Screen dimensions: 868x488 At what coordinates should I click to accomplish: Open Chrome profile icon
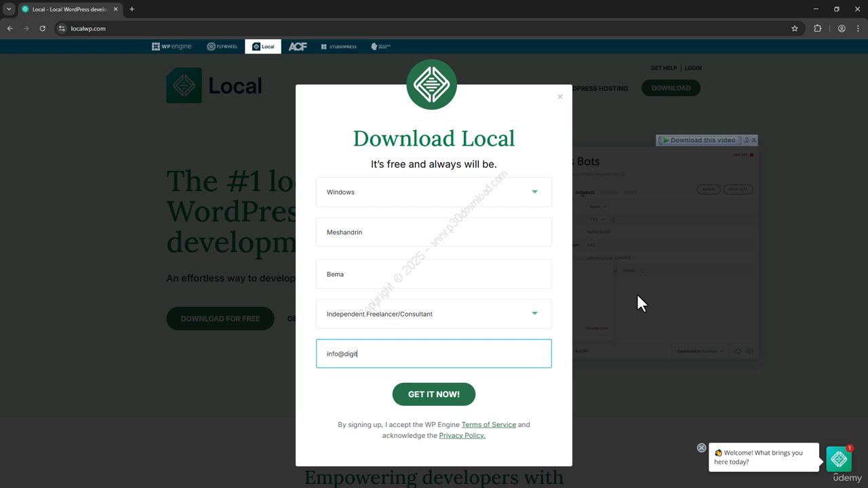(842, 28)
